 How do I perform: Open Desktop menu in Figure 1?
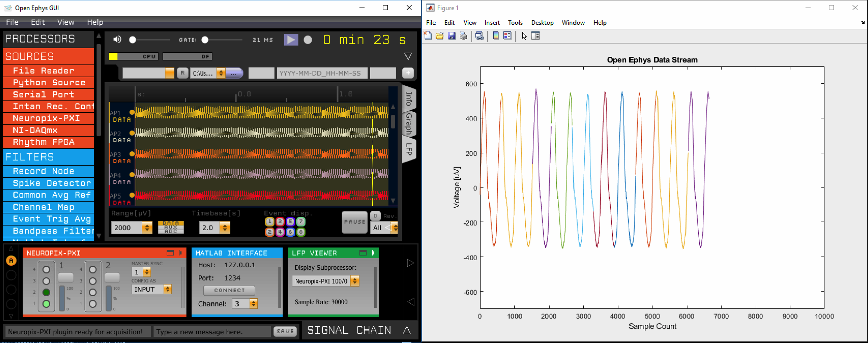pos(542,23)
